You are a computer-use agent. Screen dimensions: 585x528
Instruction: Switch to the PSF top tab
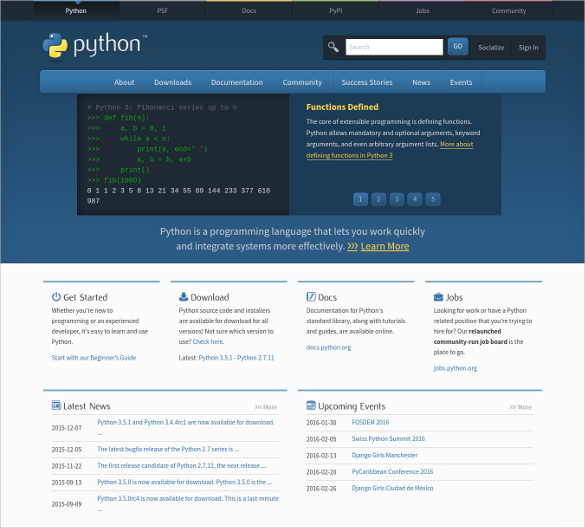coord(162,10)
